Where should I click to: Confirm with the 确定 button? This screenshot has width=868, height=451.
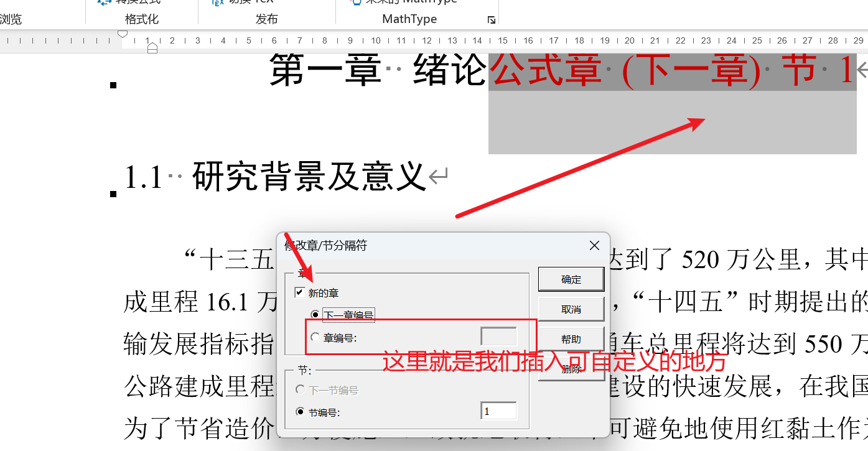coord(571,279)
